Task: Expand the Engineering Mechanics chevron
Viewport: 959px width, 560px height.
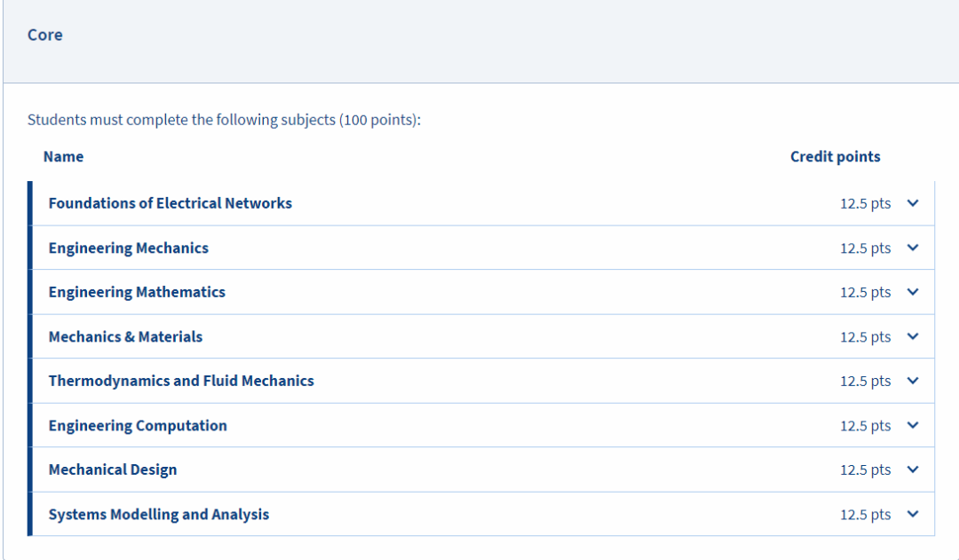Action: point(913,248)
